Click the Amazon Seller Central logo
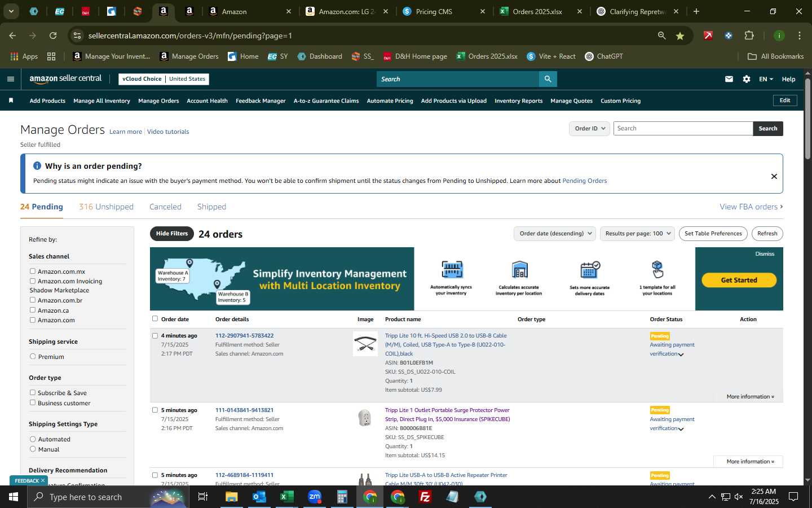 click(65, 79)
